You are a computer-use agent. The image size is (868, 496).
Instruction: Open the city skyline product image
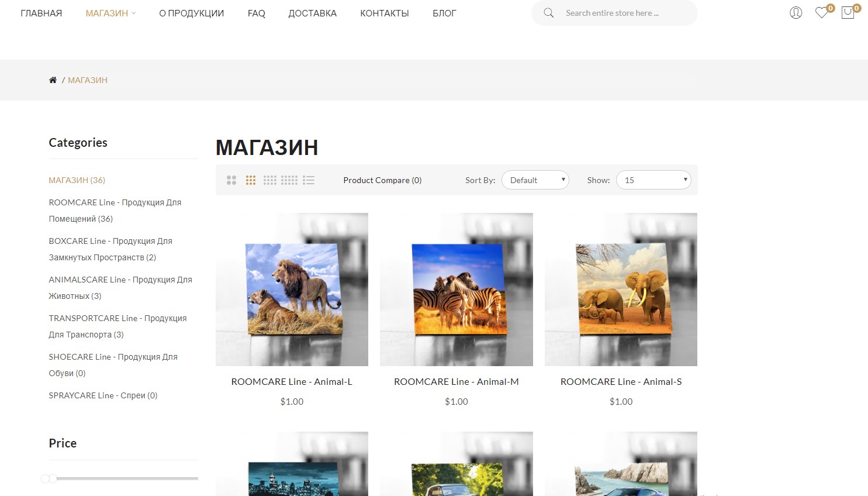pyautogui.click(x=292, y=464)
